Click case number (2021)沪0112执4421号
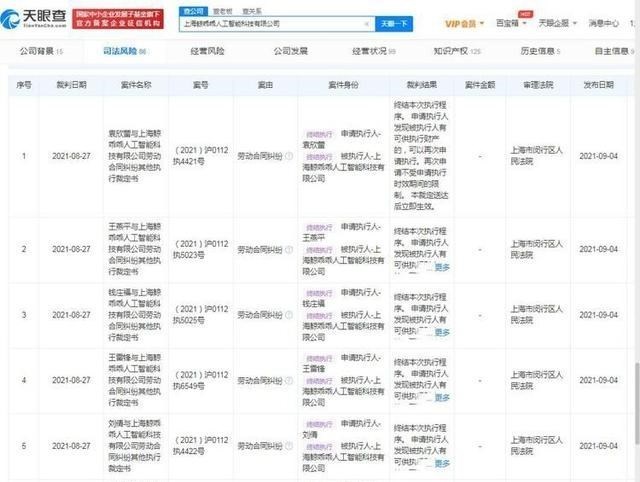Viewport: 640px width, 482px height. (200, 156)
